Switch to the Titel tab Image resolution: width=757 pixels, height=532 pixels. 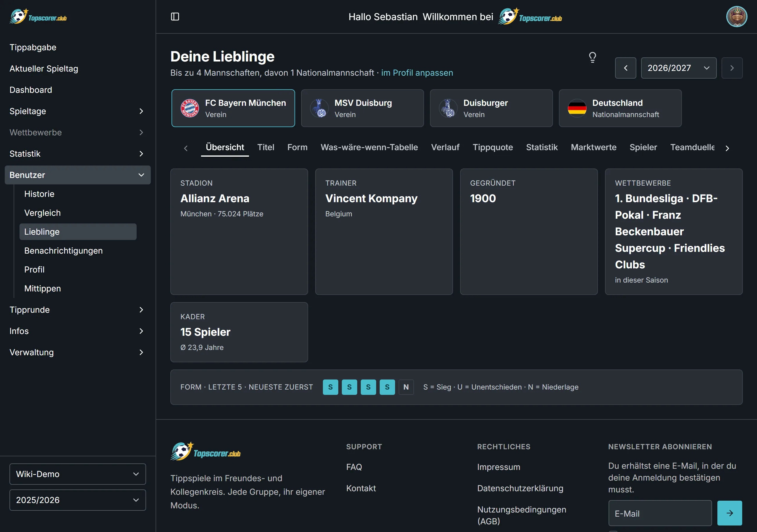(266, 147)
